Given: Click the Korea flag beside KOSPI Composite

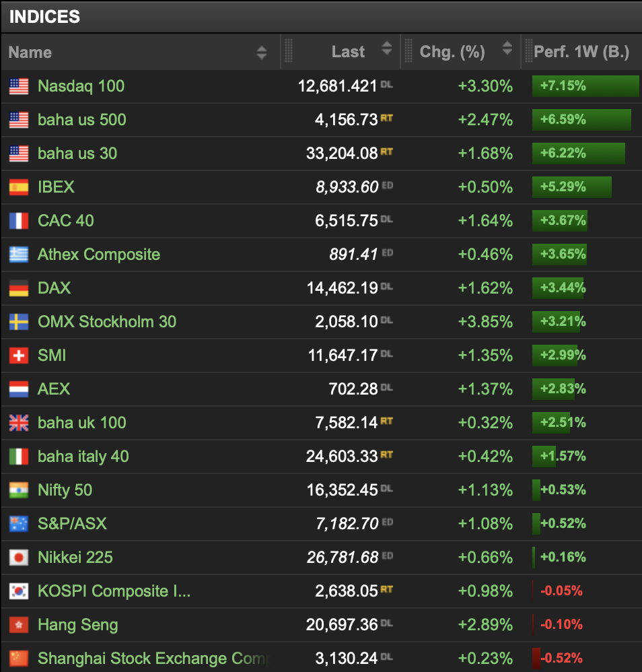Looking at the screenshot, I should (19, 591).
